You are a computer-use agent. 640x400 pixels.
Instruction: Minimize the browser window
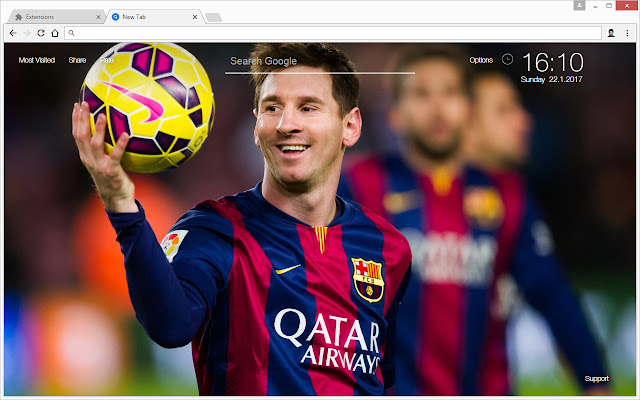pos(596,6)
